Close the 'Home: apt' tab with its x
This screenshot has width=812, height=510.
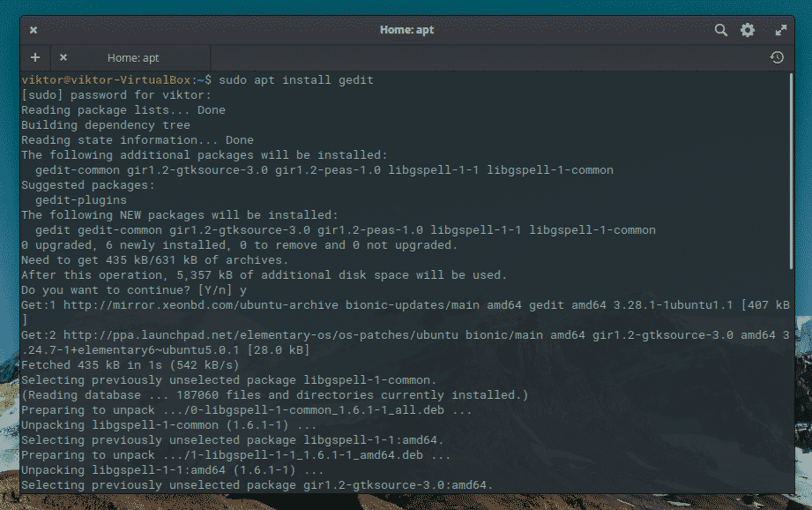(63, 57)
